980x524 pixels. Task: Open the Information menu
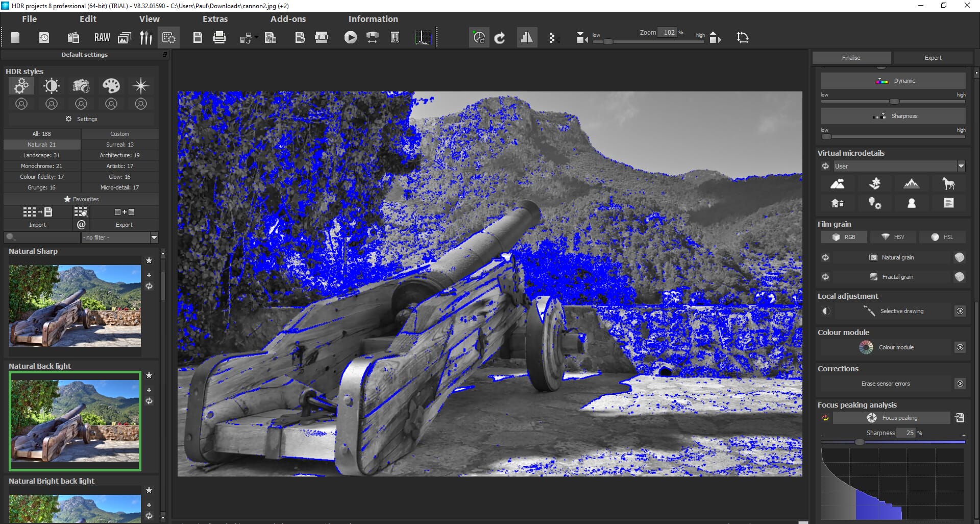[373, 19]
